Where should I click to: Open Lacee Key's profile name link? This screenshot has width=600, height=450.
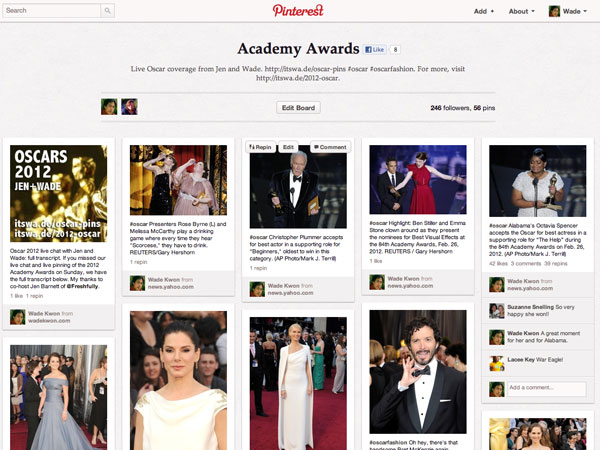pos(521,360)
